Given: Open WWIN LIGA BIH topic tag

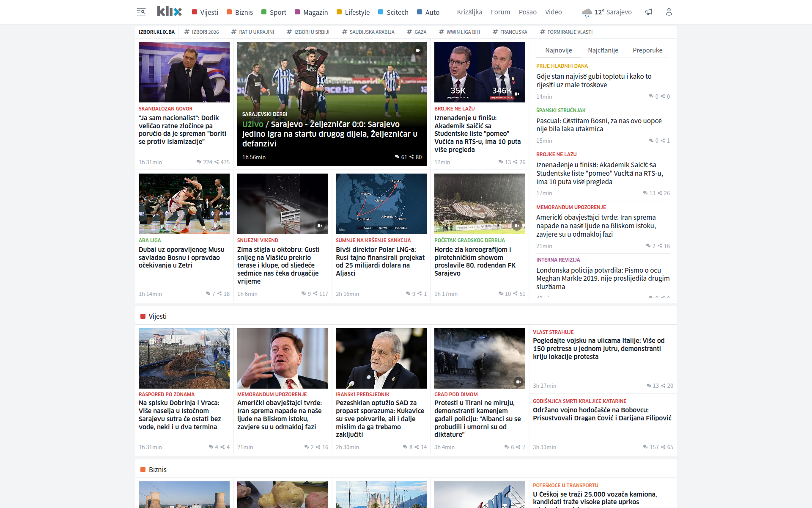Looking at the screenshot, I should click(459, 32).
